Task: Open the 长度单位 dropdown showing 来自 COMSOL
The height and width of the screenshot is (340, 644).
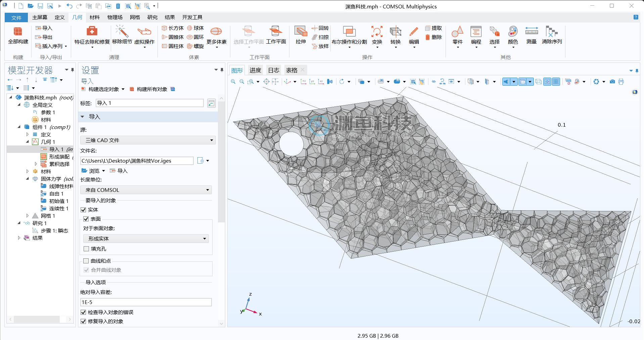Action: 146,190
